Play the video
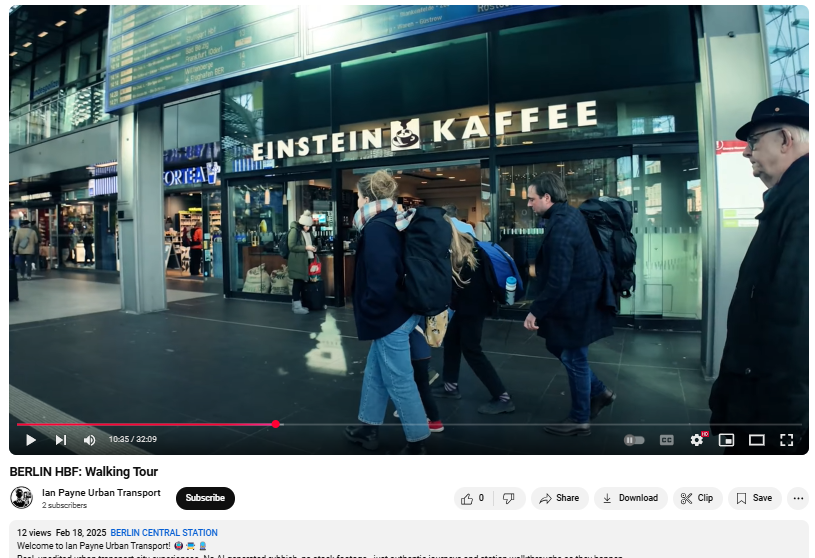The height and width of the screenshot is (558, 815). click(x=31, y=440)
